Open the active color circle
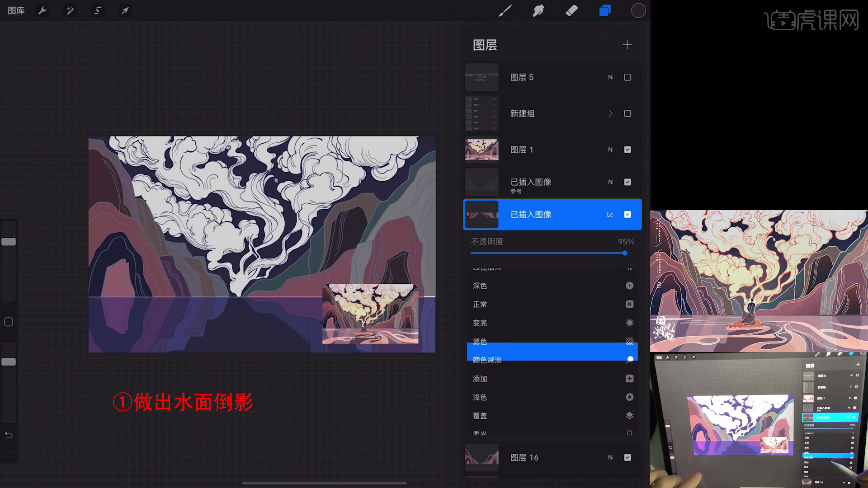The height and width of the screenshot is (488, 868). point(638,10)
